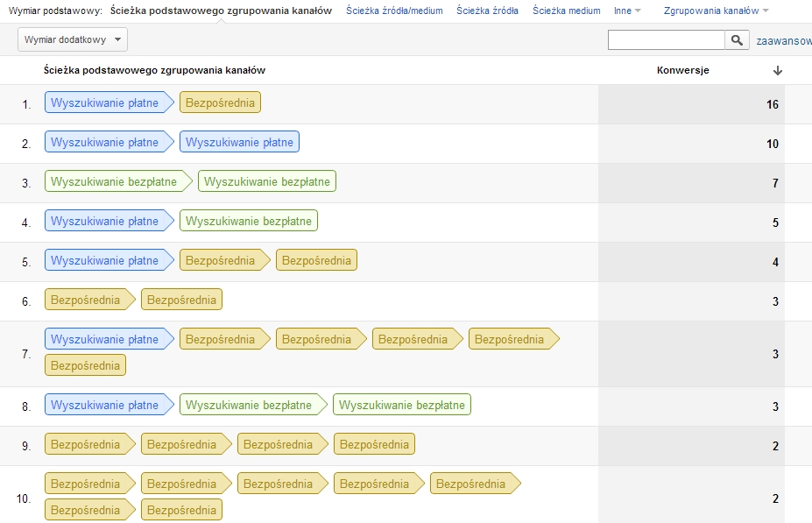812x523 pixels.
Task: Click inside the table search field
Action: click(666, 40)
